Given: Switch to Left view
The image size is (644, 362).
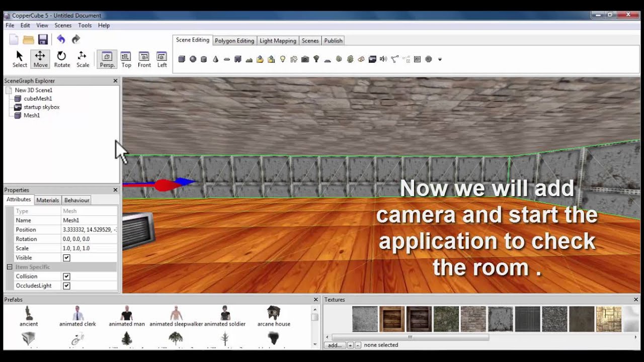Looking at the screenshot, I should (162, 59).
